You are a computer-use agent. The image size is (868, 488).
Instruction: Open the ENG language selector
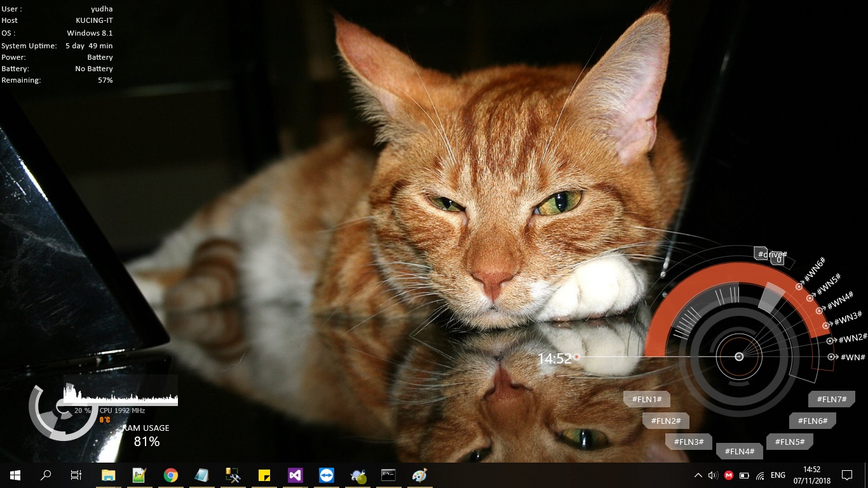777,475
